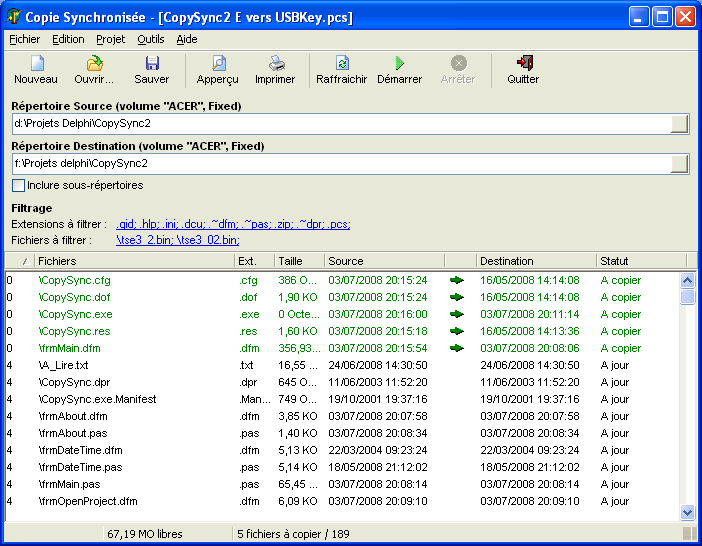Click the Imprimer printer icon

point(276,63)
